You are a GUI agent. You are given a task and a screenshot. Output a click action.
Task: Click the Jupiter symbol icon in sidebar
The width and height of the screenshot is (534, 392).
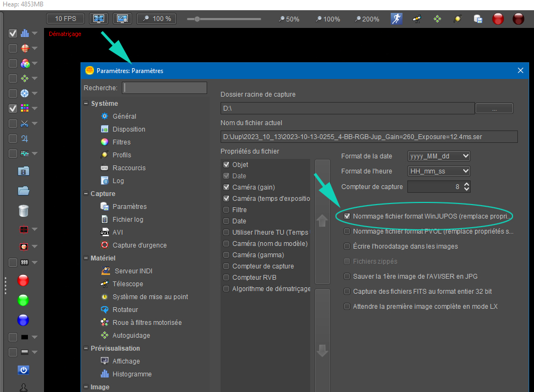tap(25, 139)
